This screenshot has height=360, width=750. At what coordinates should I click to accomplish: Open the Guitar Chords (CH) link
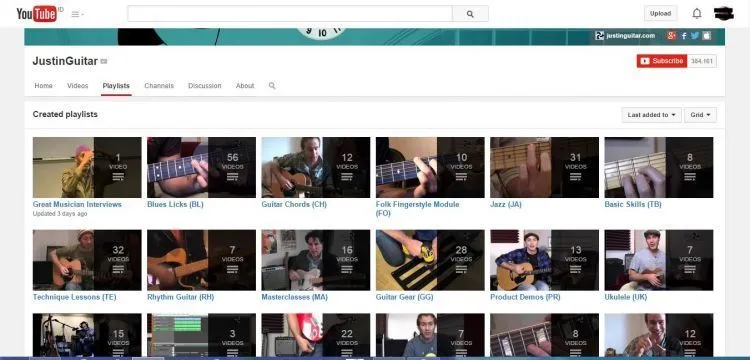(294, 205)
